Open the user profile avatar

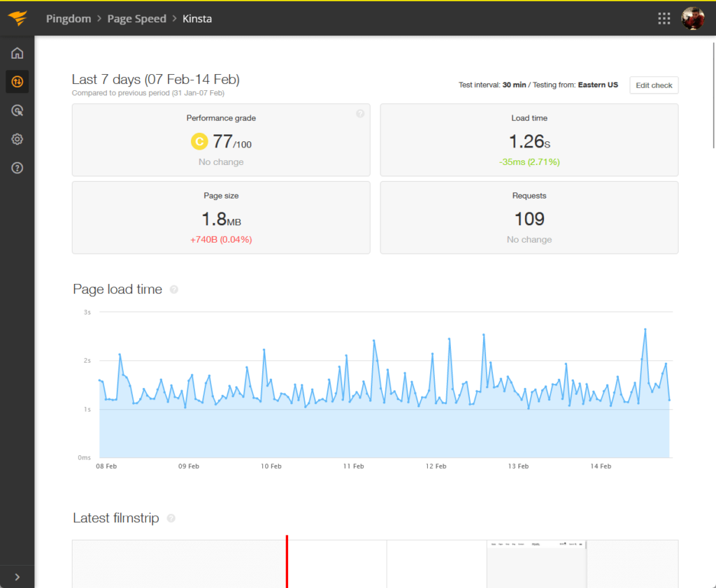tap(693, 18)
